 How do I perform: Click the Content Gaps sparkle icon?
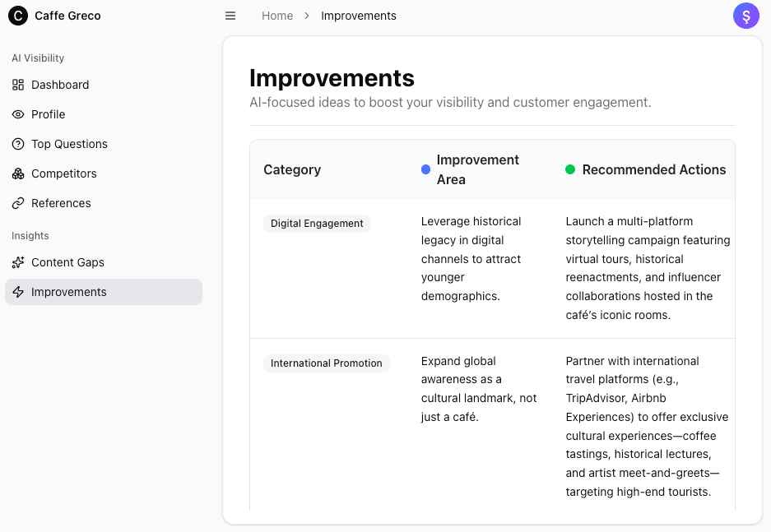[x=18, y=262]
